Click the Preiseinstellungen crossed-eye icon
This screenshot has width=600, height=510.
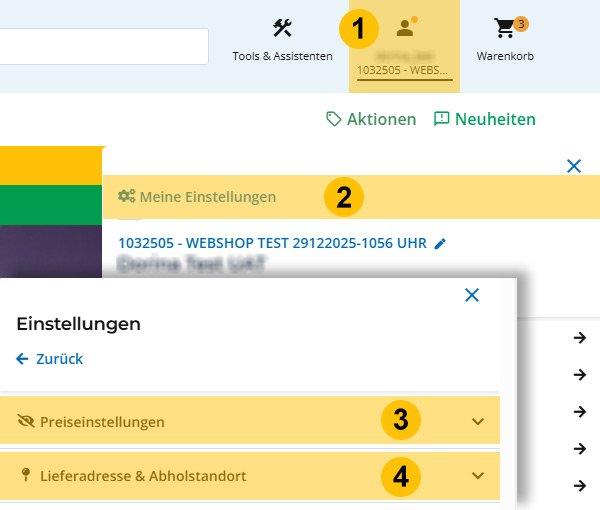click(x=26, y=421)
